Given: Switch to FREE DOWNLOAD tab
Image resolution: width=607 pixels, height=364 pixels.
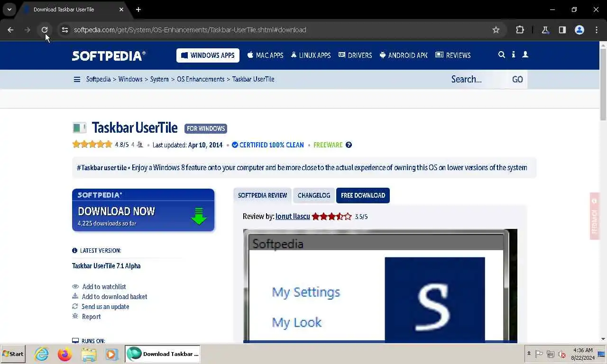Looking at the screenshot, I should pos(363,195).
